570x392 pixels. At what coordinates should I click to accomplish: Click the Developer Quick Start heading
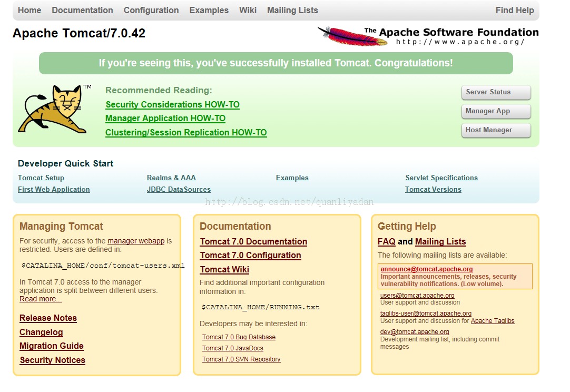coord(65,164)
